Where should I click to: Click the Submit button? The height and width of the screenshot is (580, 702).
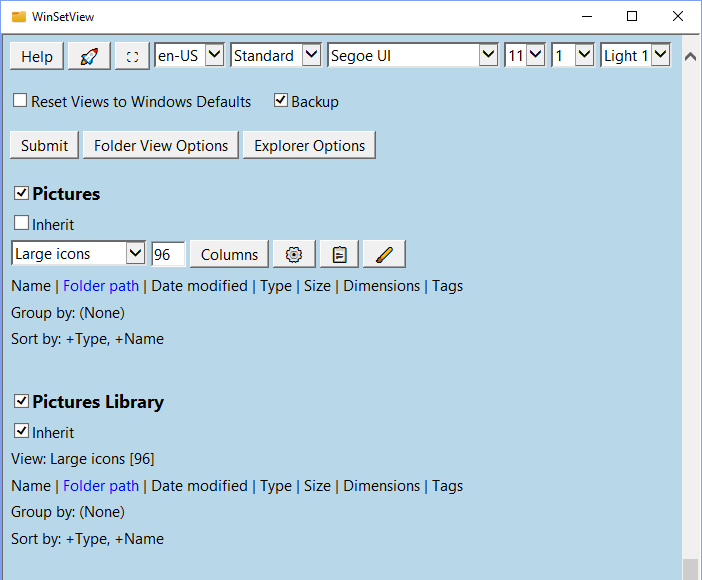point(44,145)
